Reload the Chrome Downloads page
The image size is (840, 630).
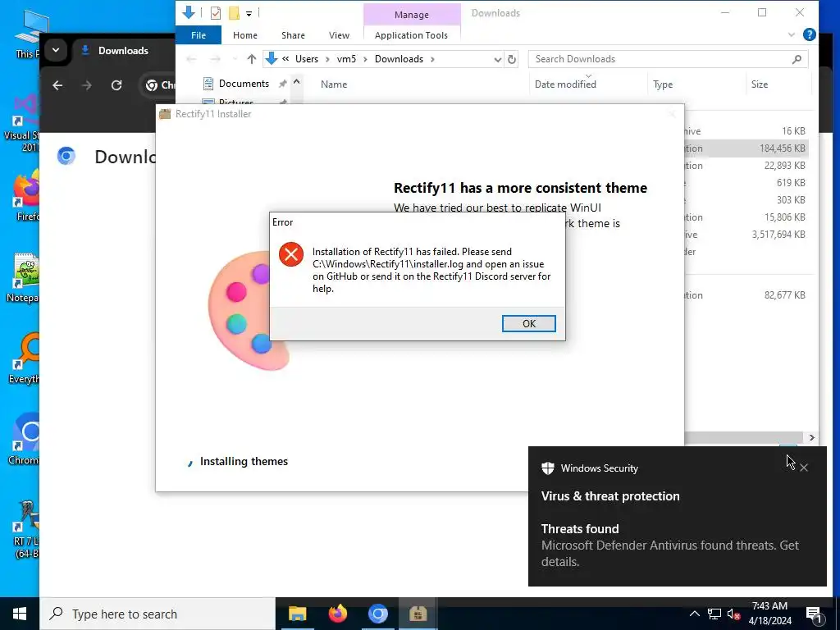coord(116,85)
